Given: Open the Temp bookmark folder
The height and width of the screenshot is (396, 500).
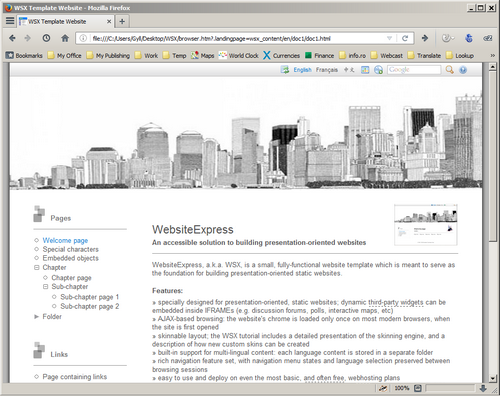Looking at the screenshot, I should [174, 55].
